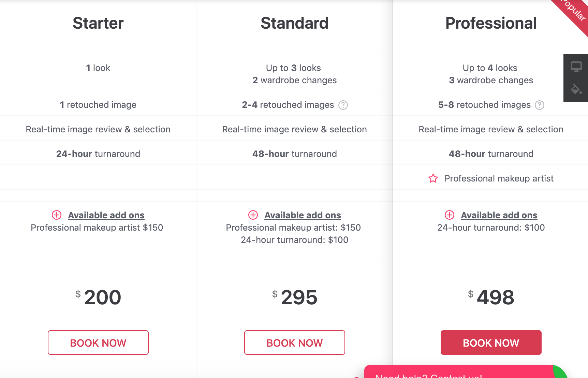Click the plus circle icon under Standard plan
588x378 pixels.
click(x=253, y=215)
